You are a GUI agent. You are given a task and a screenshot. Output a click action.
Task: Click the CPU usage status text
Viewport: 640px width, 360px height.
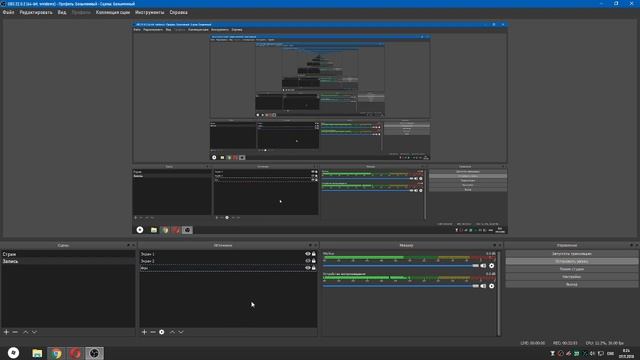(x=604, y=343)
